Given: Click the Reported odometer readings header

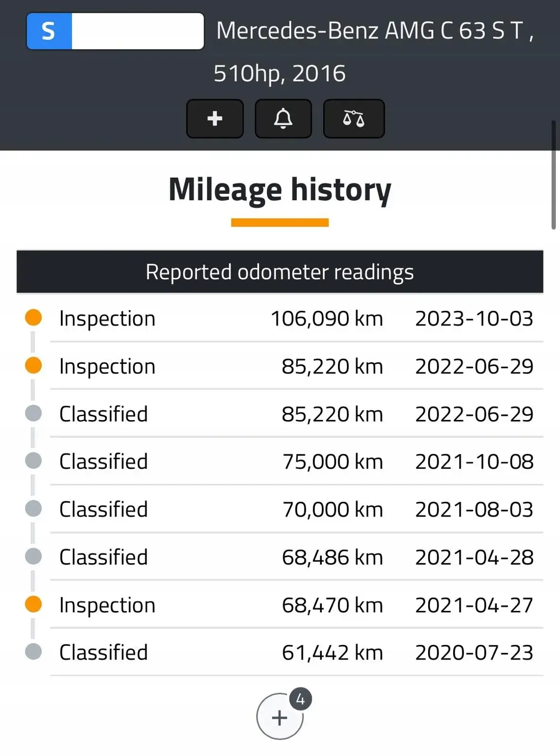Looking at the screenshot, I should click(280, 272).
